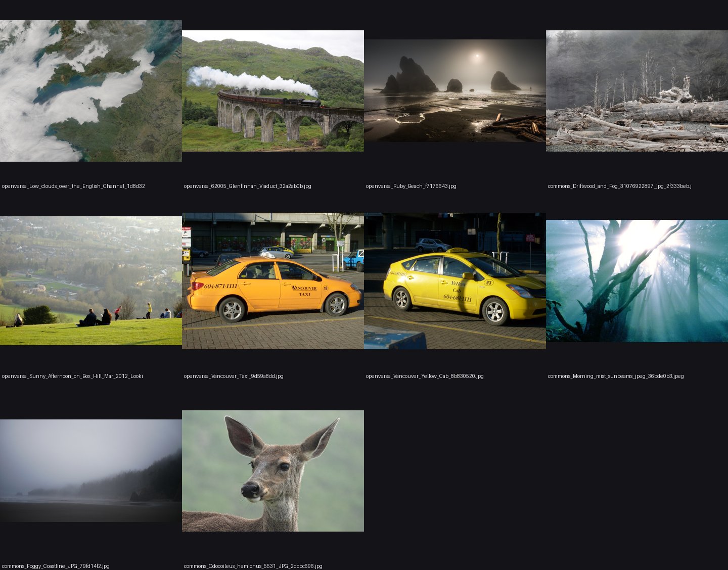Viewport: 728px width, 570px height.
Task: Click filename openverse_Ruby_Beach_f7176643.jpg
Action: pos(411,186)
